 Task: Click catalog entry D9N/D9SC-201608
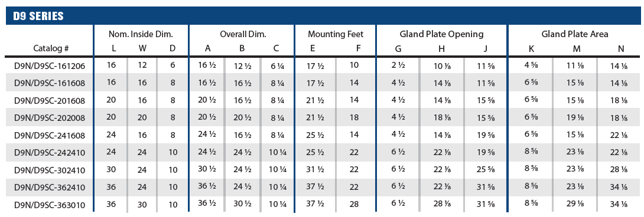50,100
